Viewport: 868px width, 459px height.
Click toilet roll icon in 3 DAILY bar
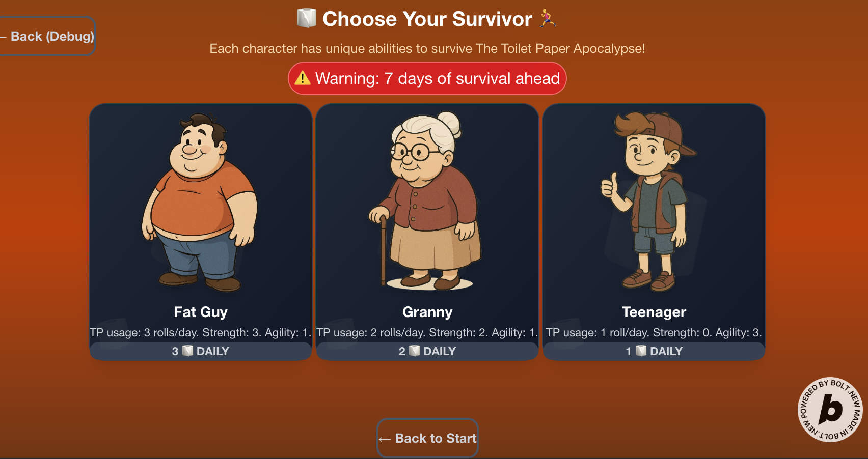pos(187,351)
